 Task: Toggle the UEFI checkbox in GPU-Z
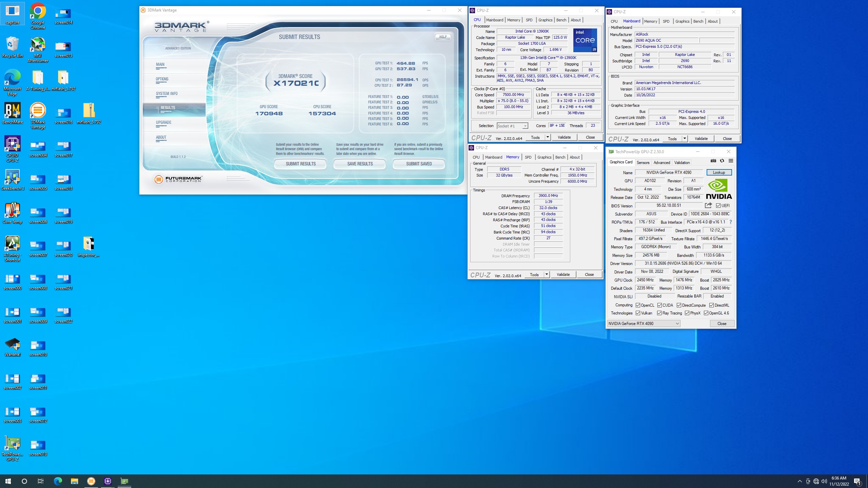pyautogui.click(x=718, y=206)
